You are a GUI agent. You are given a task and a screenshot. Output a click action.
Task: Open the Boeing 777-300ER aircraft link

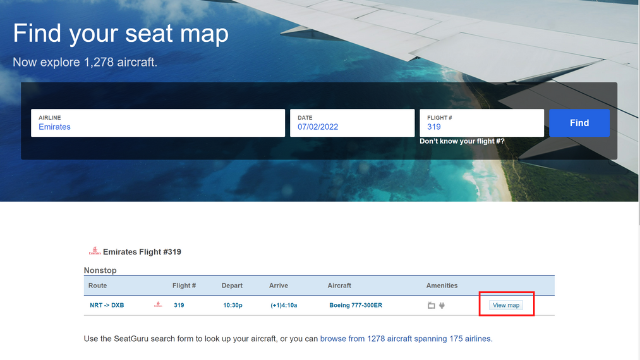[x=356, y=305]
